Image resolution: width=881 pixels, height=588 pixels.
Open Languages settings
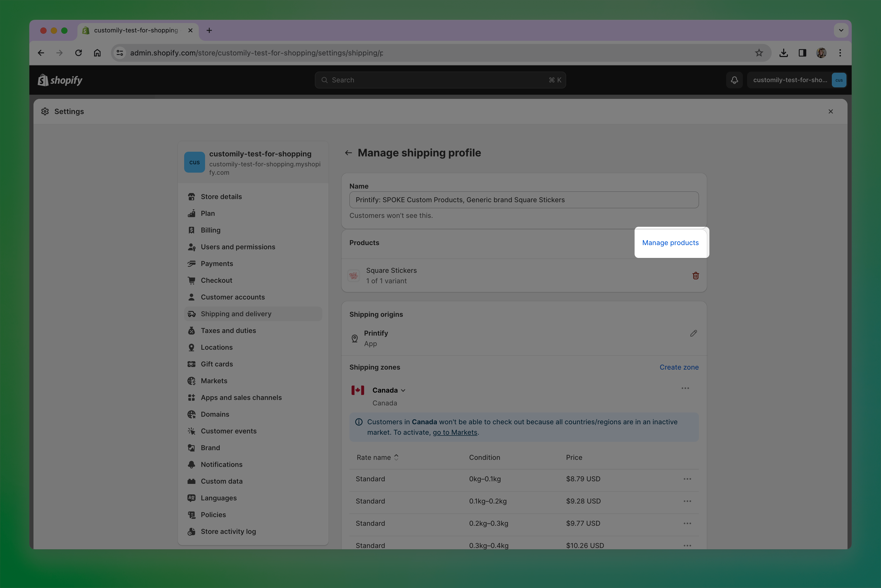point(253,498)
